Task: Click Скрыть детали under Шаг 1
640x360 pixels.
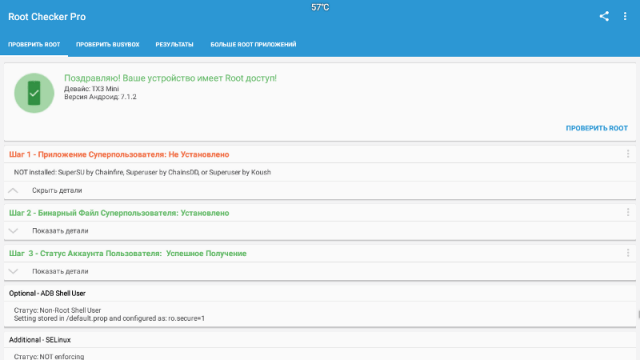Action: (57, 191)
